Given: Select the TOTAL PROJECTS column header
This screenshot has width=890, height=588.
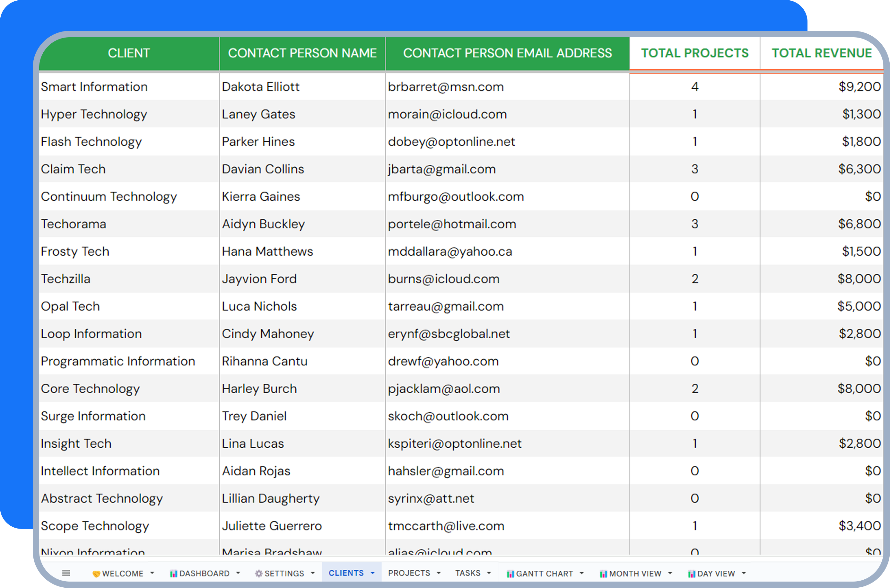Looking at the screenshot, I should click(695, 53).
